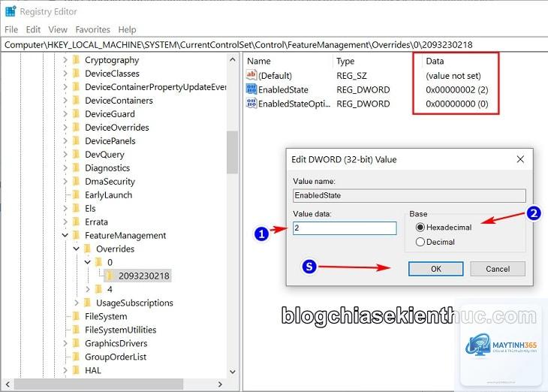Click the EarlyLaunch folder icon
This screenshot has width=548, height=392.
pos(77,194)
